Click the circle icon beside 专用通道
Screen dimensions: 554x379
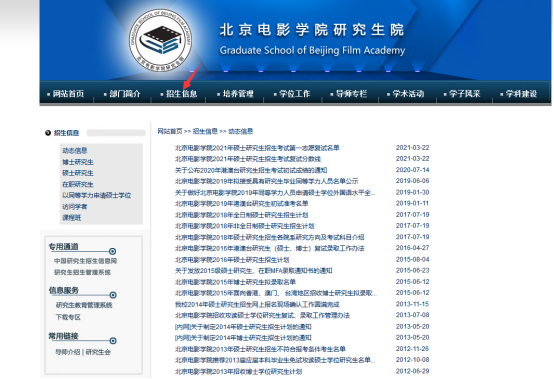click(112, 251)
